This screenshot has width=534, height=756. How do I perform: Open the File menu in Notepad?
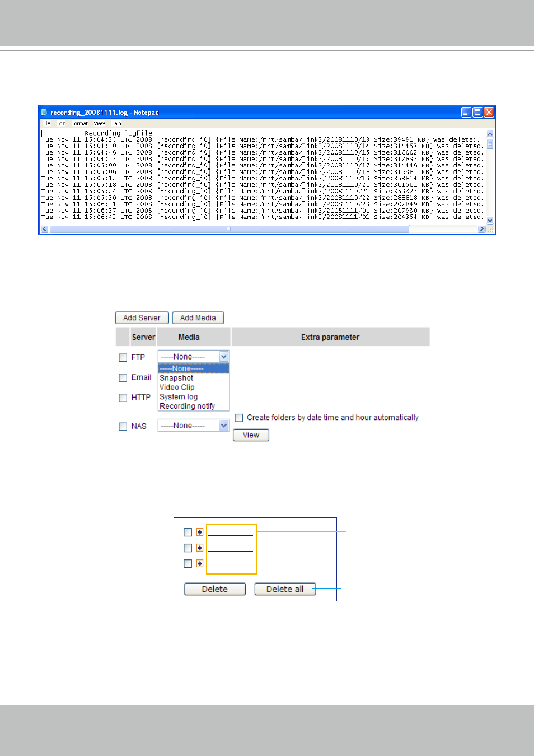[46, 124]
